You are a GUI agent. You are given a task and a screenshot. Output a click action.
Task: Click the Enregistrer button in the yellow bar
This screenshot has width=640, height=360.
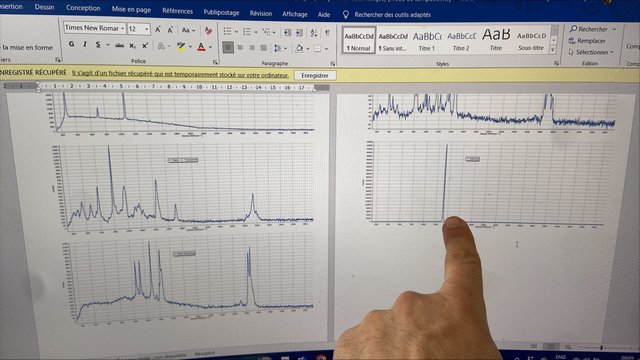click(315, 76)
